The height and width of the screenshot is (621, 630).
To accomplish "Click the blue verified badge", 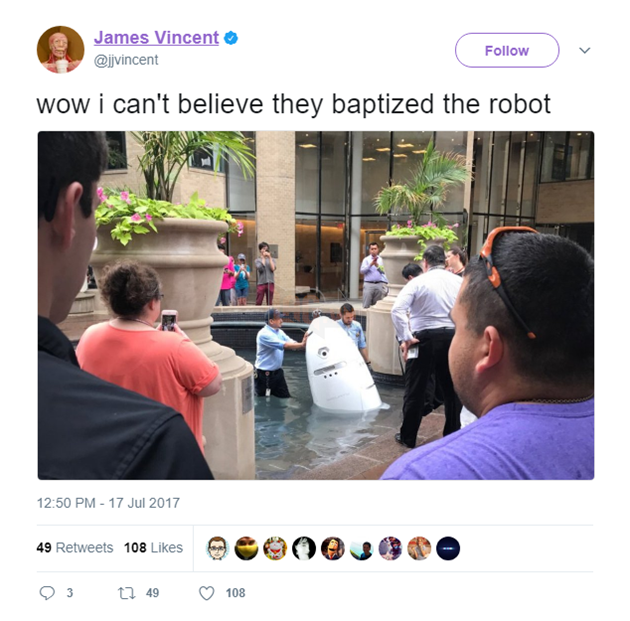I will tap(231, 38).
